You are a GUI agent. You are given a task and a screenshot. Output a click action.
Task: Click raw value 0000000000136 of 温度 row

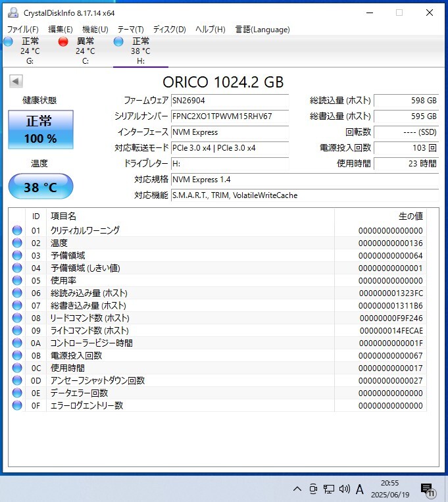point(390,243)
